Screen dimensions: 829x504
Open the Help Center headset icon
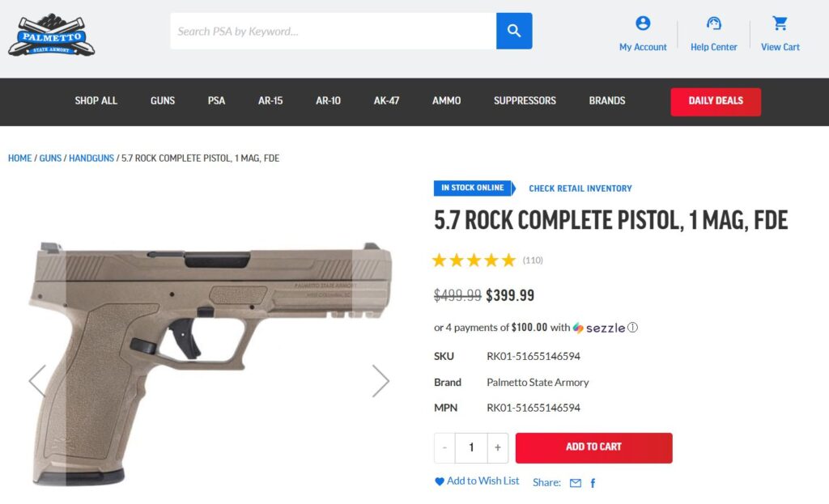[713, 23]
